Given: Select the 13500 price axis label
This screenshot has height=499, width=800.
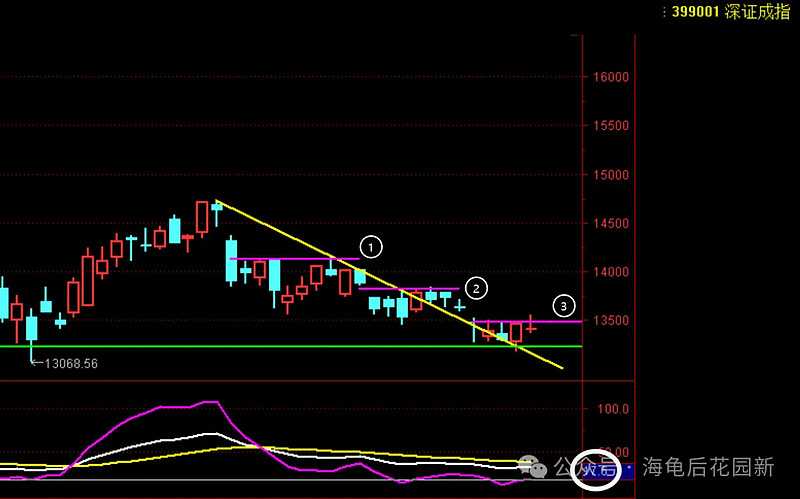Looking at the screenshot, I should tap(611, 320).
